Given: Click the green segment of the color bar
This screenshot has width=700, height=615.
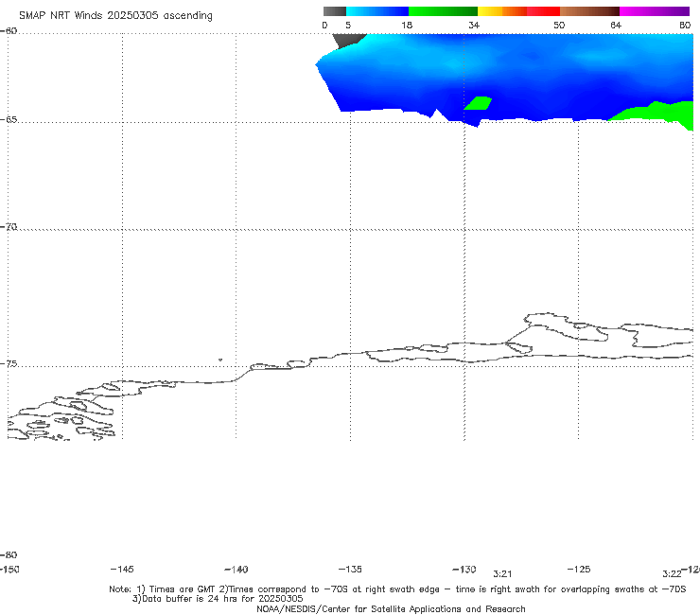Looking at the screenshot, I should coord(443,11).
